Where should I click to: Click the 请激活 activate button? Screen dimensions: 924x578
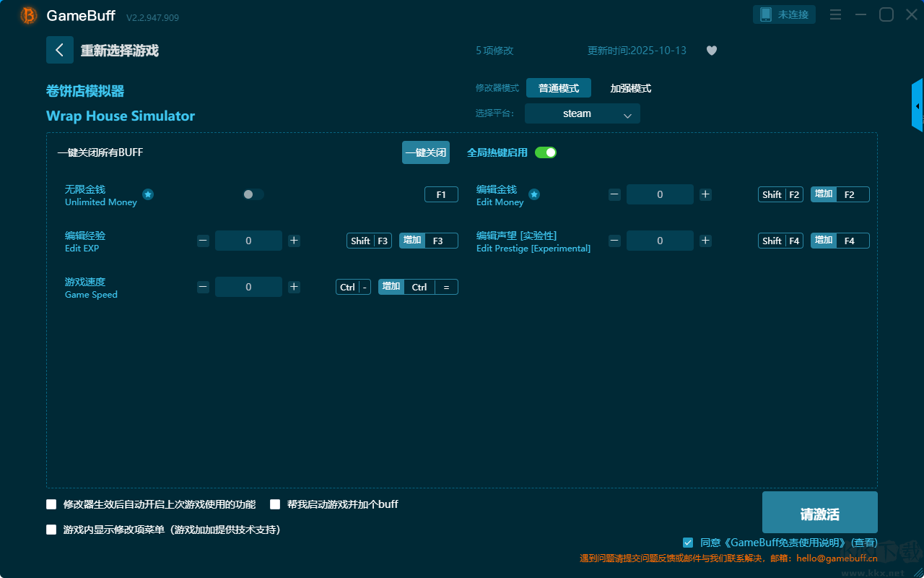pyautogui.click(x=819, y=513)
